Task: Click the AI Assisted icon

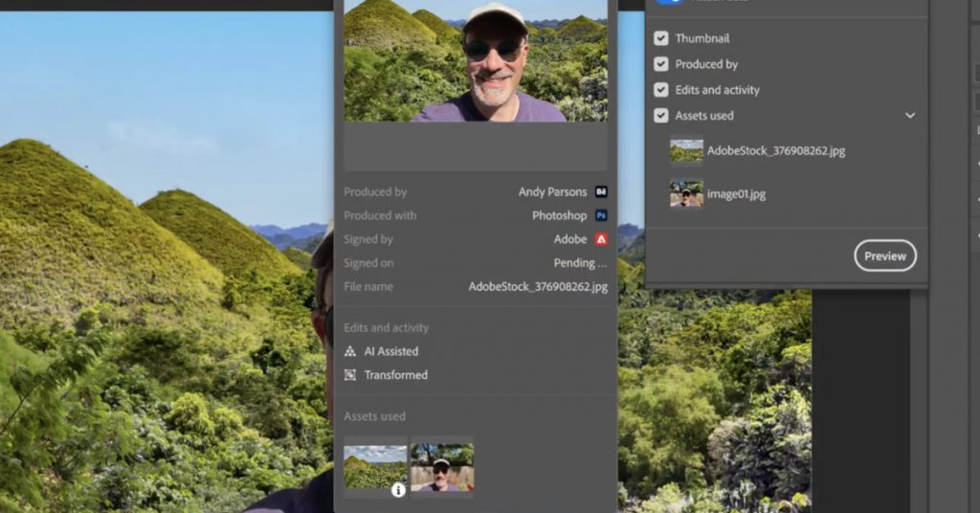Action: coord(350,351)
